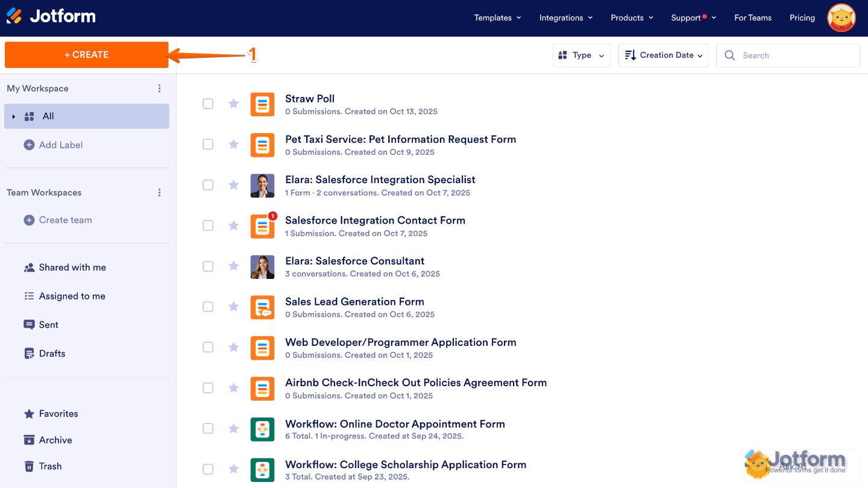The image size is (868, 488).
Task: Click the Elara: Salesforce Consultant avatar
Action: pos(262,267)
